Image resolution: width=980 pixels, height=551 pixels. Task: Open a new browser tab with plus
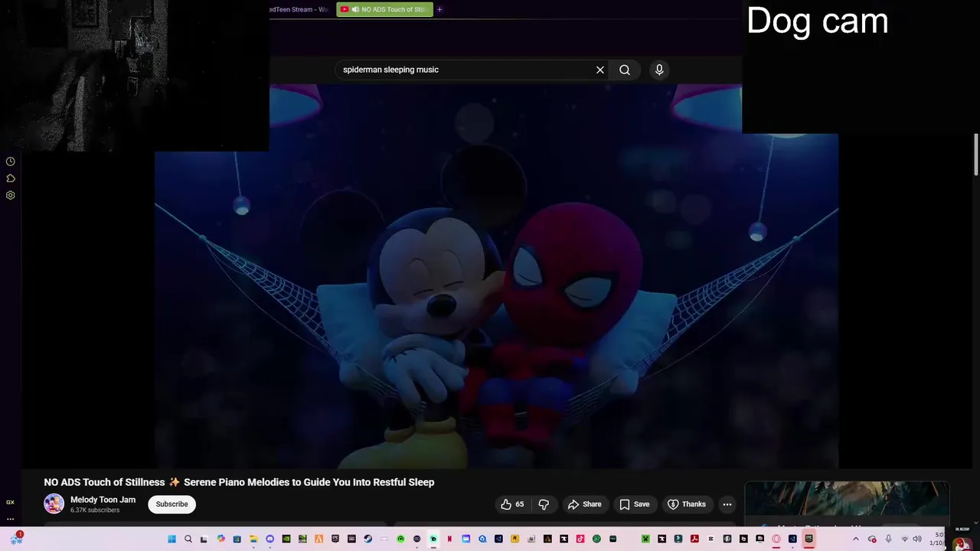[x=439, y=9]
